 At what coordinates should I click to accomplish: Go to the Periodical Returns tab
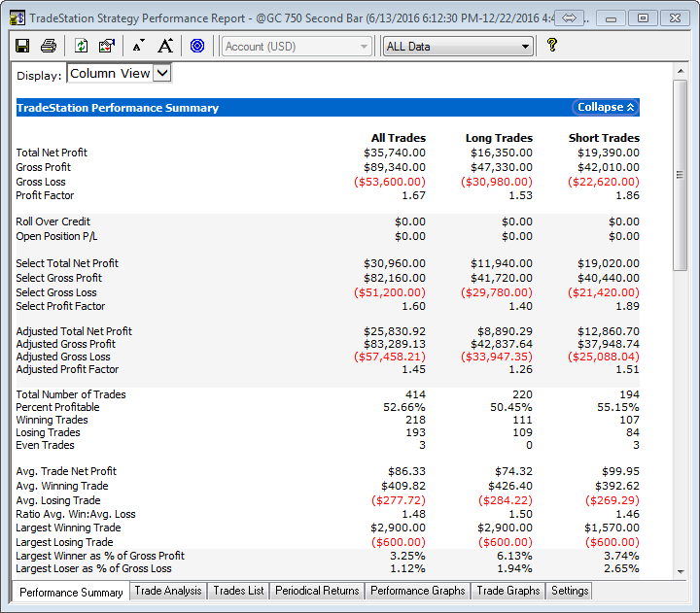317,591
